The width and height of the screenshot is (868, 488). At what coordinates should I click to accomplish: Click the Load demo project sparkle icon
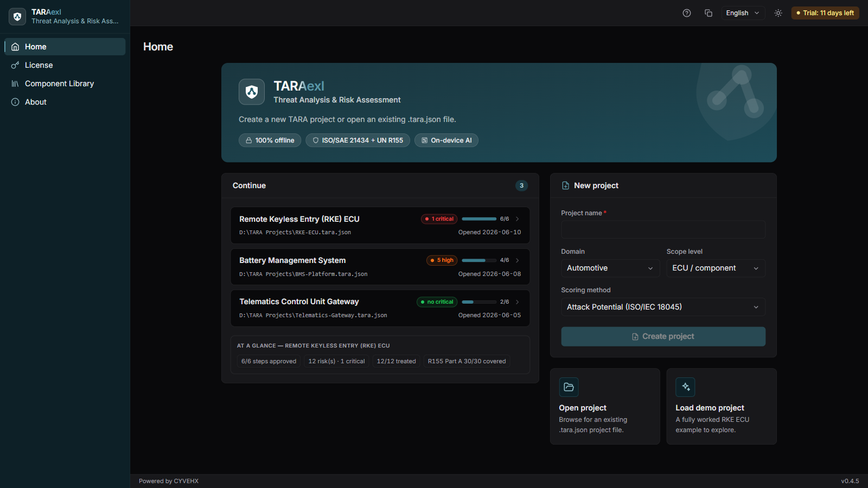(x=685, y=387)
